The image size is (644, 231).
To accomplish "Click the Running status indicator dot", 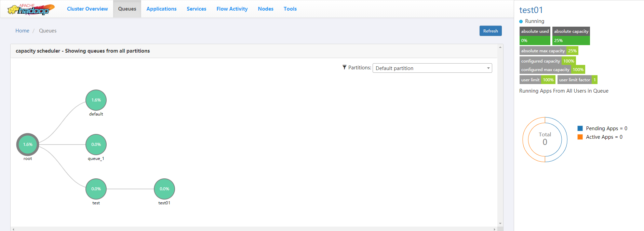I will tap(521, 21).
